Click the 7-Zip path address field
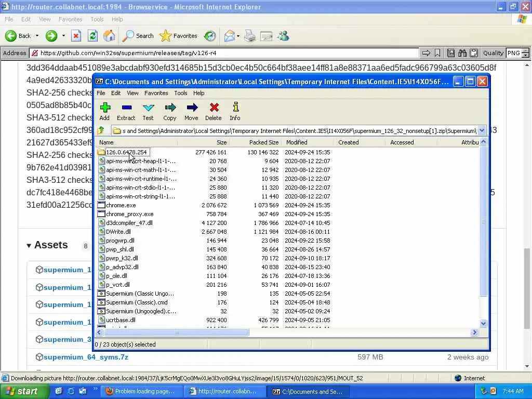This screenshot has height=399, width=532. tap(295, 130)
